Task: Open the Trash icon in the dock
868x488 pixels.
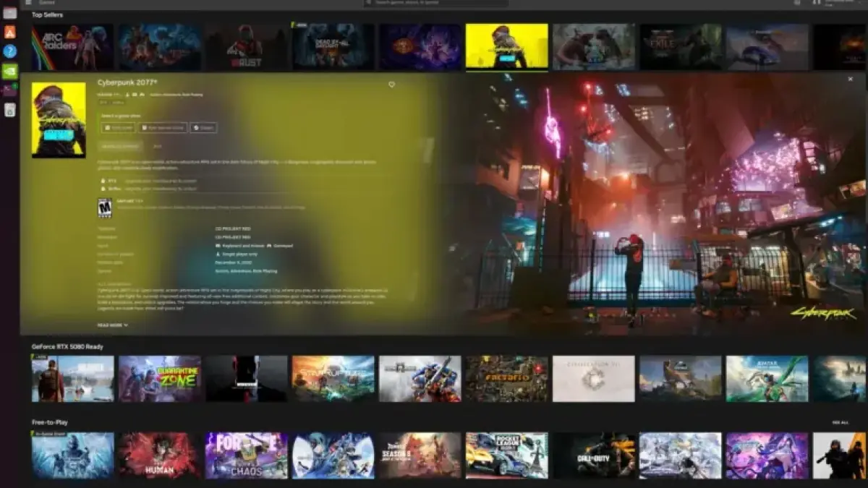Action: (10, 110)
